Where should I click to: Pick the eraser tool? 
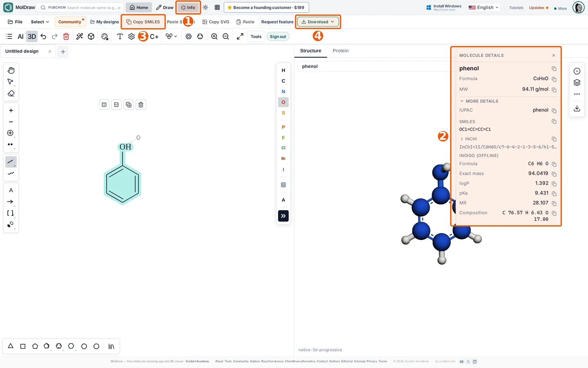click(11, 94)
